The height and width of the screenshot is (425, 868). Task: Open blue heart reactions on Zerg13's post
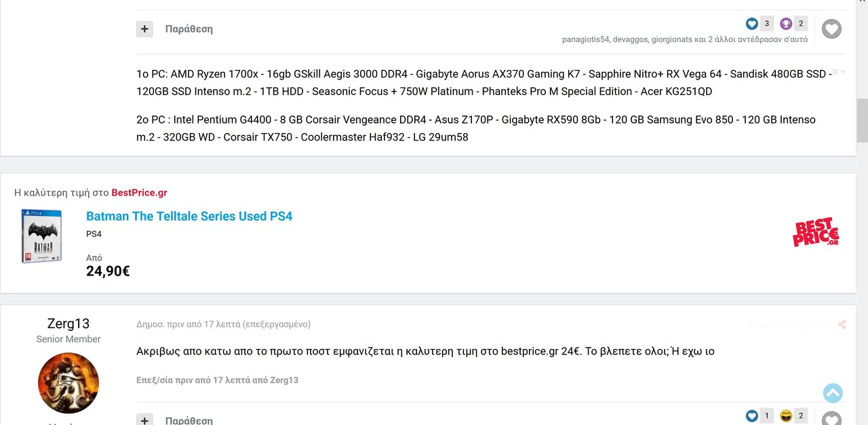pyautogui.click(x=752, y=415)
